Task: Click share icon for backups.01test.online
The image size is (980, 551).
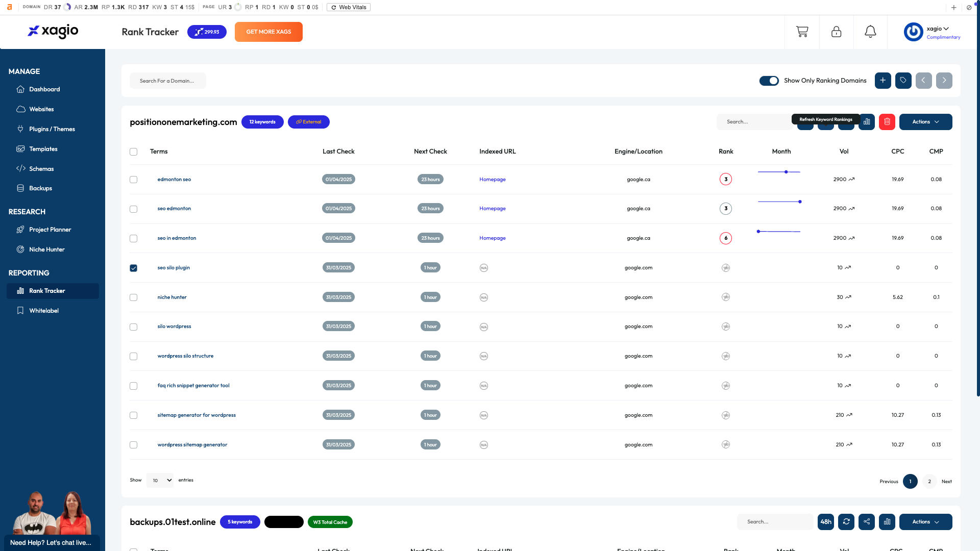Action: tap(866, 522)
